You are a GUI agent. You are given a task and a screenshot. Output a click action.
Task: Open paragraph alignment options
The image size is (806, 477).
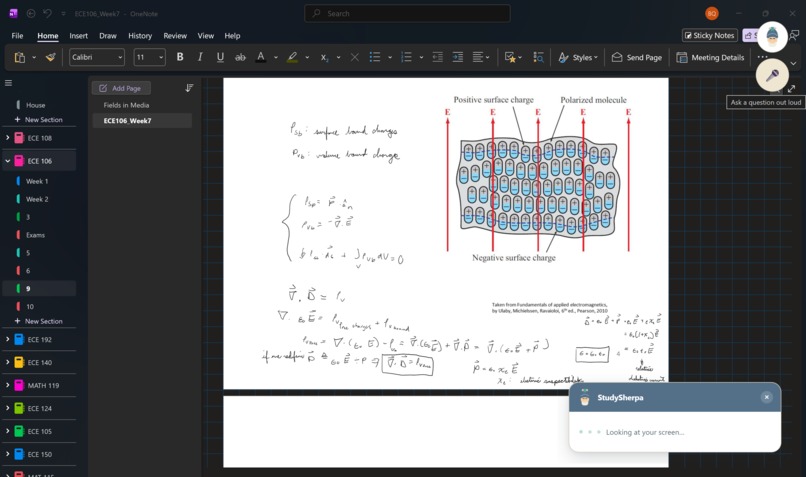(481, 57)
